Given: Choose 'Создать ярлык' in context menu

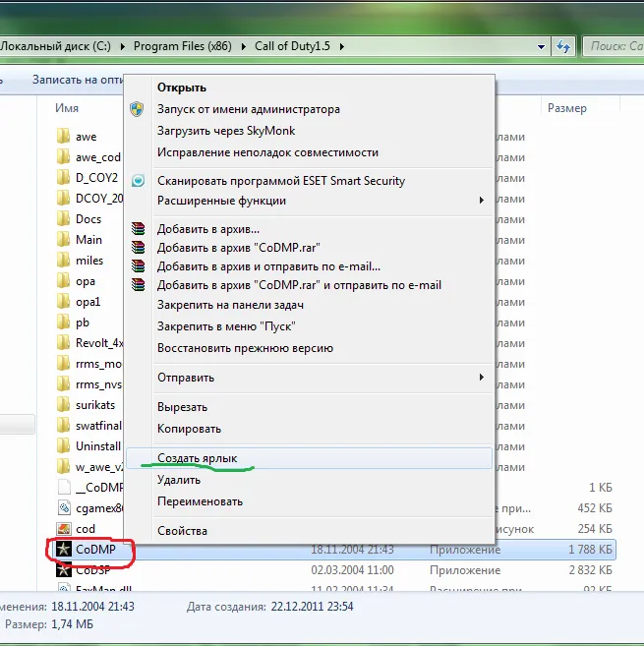Looking at the screenshot, I should pyautogui.click(x=309, y=458).
